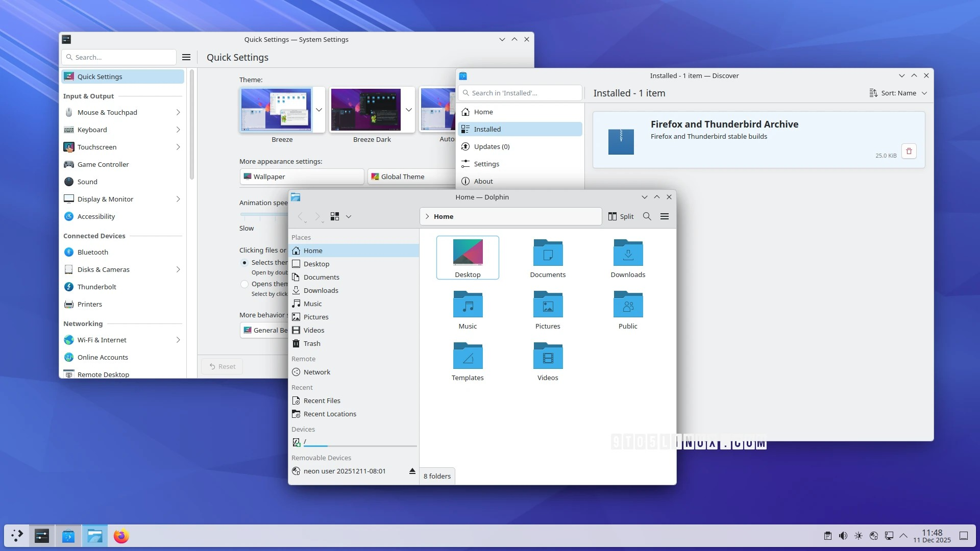Click the search icon in Dolphin's toolbar
Image resolution: width=980 pixels, height=551 pixels.
tap(646, 216)
